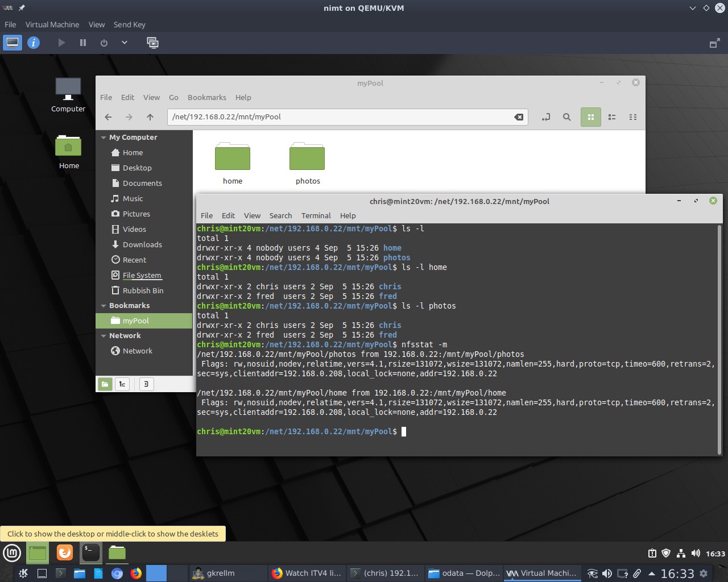The image size is (728, 582).
Task: Open file manager Go menu
Action: [173, 97]
